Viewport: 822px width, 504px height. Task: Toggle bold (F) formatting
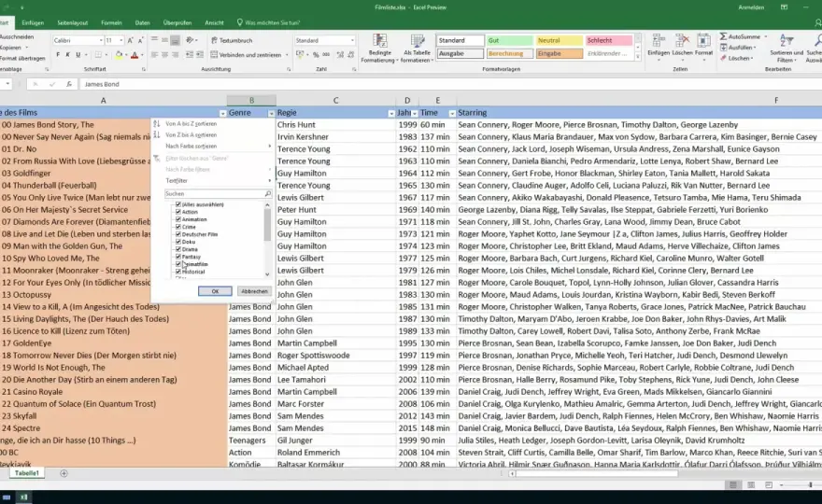(x=58, y=55)
